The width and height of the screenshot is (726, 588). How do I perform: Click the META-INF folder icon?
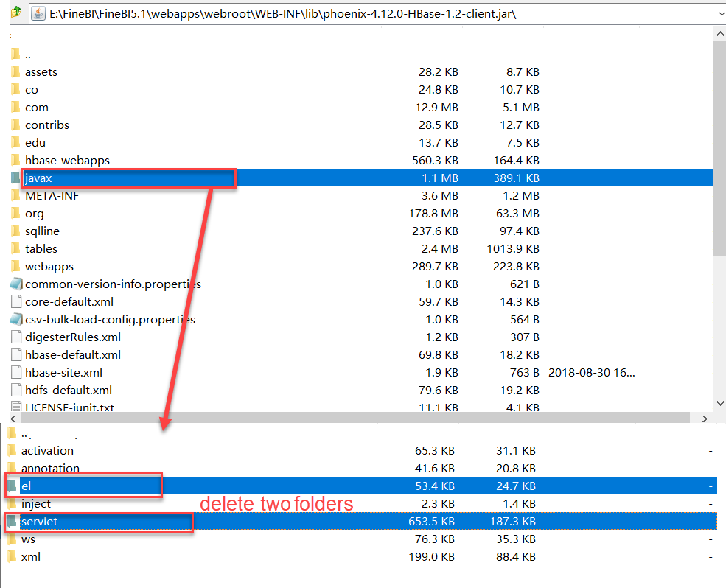click(15, 195)
